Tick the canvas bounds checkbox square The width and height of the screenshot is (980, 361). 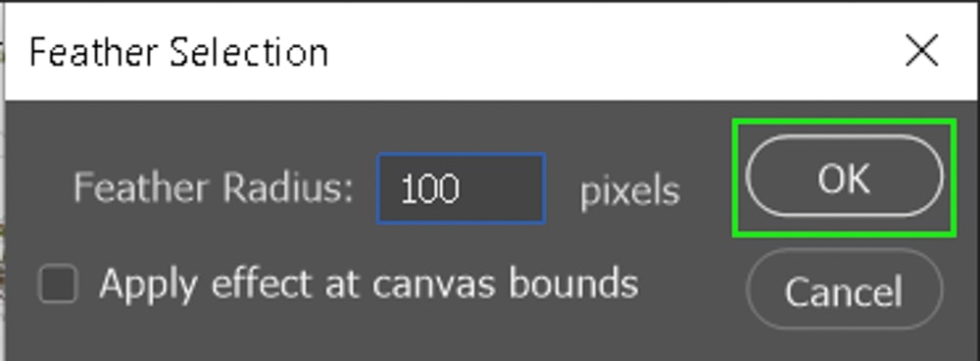(x=58, y=284)
